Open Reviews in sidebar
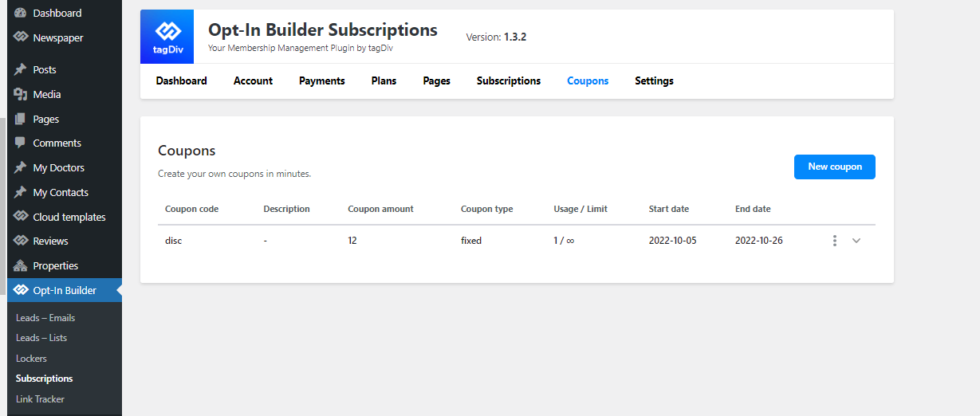The height and width of the screenshot is (416, 980). click(x=51, y=241)
